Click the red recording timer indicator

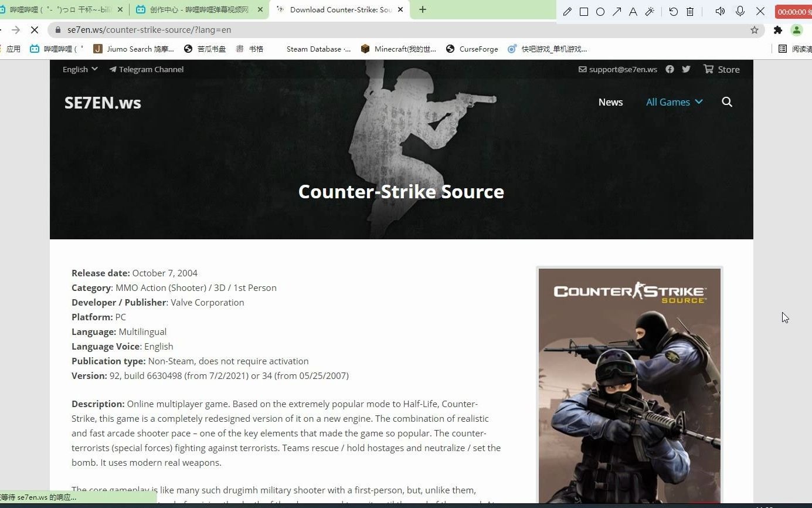tap(793, 12)
